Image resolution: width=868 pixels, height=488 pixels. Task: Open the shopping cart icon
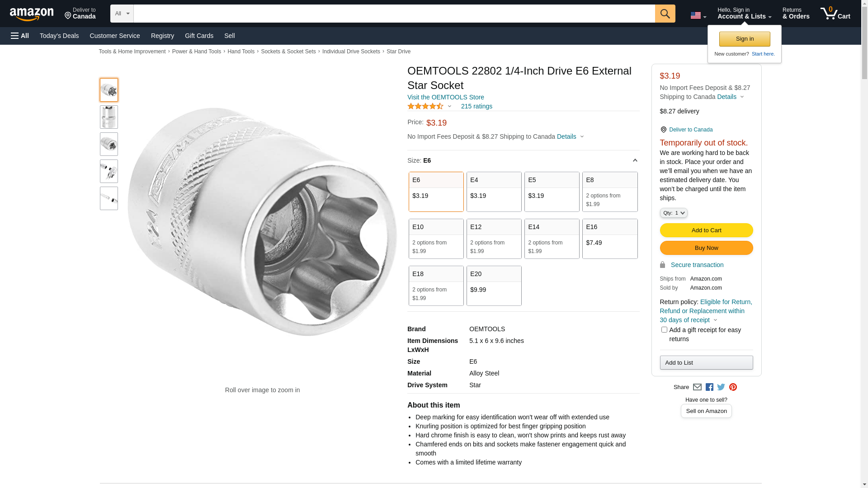835,14
